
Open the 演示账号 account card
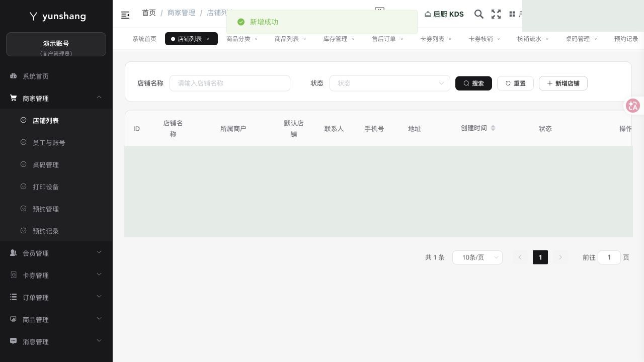tap(56, 44)
